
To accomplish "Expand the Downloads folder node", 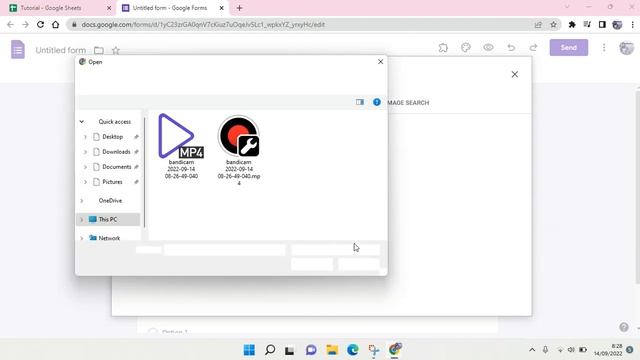I will 85,152.
